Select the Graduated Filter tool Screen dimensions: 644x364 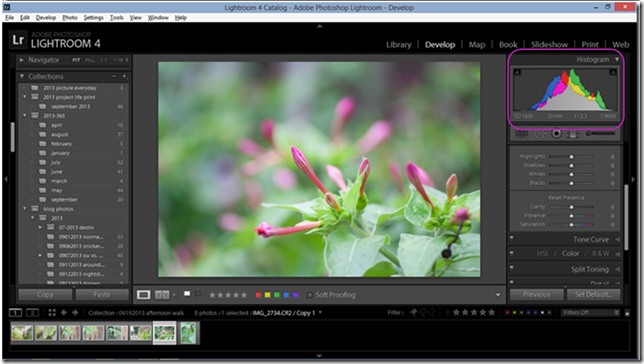(x=573, y=134)
